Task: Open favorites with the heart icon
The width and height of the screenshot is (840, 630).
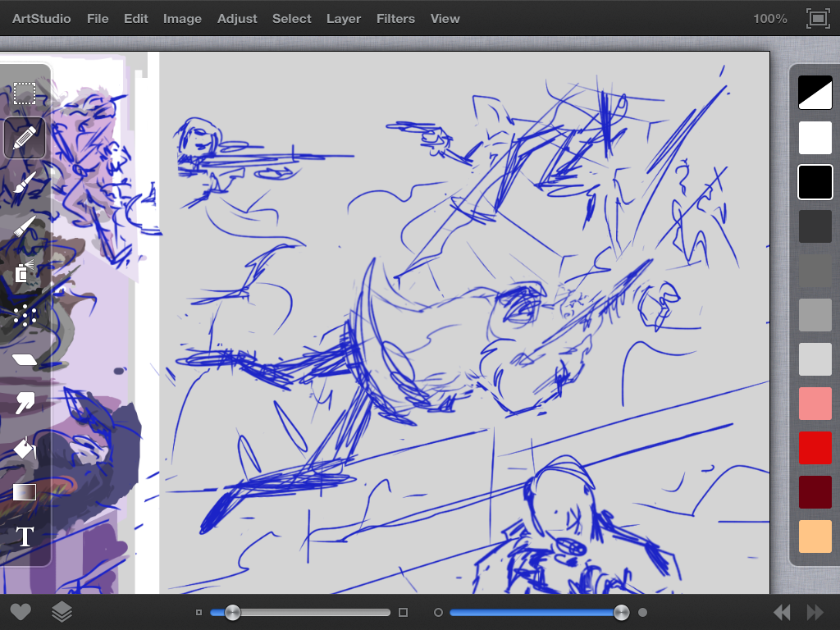Action: click(x=21, y=612)
